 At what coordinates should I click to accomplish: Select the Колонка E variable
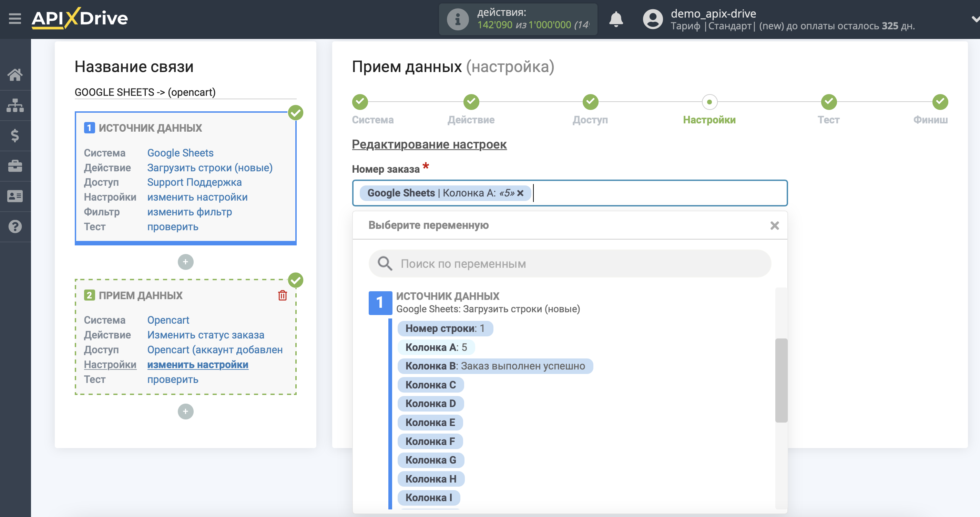tap(430, 422)
